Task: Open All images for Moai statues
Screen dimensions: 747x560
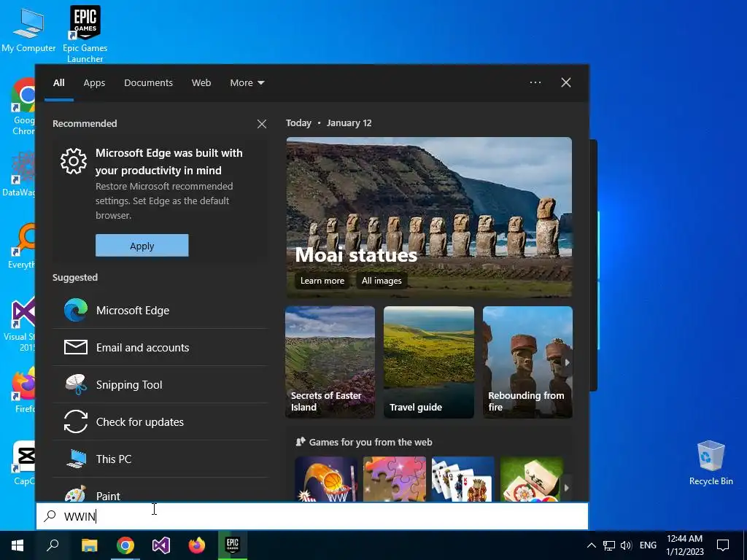Action: 382,281
